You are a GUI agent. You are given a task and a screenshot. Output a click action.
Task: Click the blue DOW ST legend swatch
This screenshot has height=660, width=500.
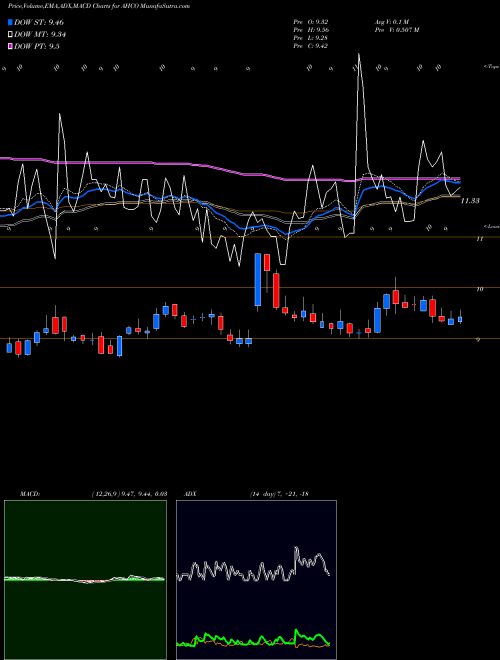11,22
